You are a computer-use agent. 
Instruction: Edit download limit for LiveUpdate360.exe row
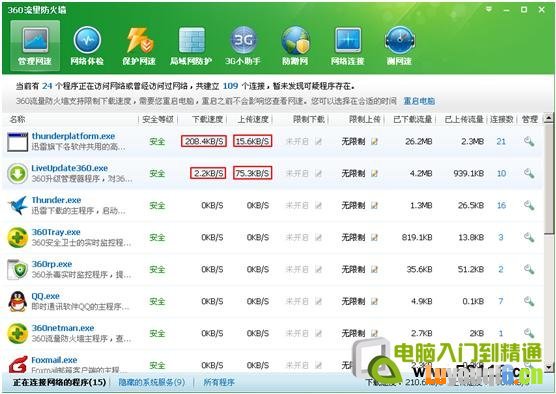[x=318, y=173]
